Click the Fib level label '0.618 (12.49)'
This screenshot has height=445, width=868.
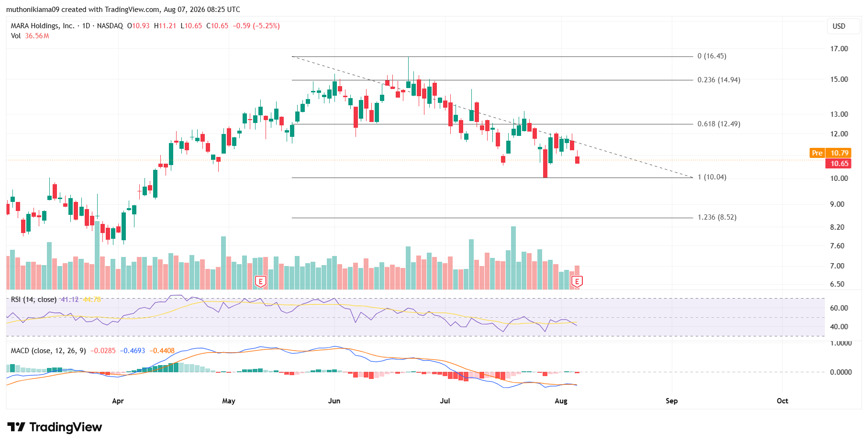[719, 124]
